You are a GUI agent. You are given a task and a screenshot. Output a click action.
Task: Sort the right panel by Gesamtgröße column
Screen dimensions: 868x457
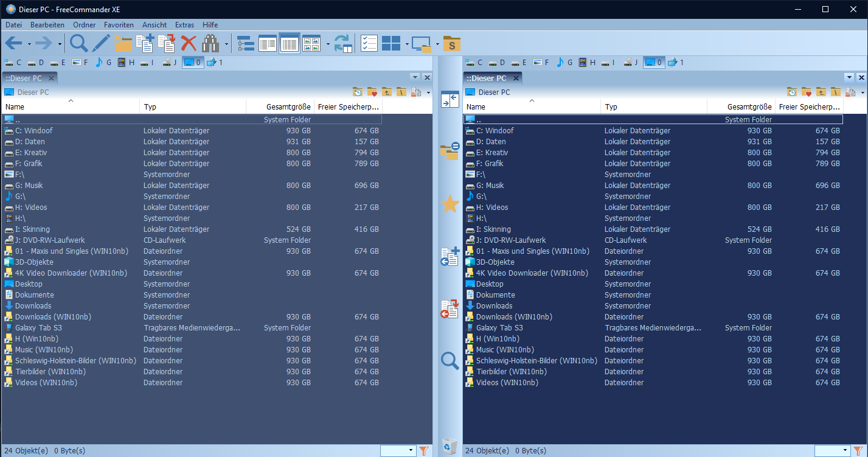tap(749, 106)
